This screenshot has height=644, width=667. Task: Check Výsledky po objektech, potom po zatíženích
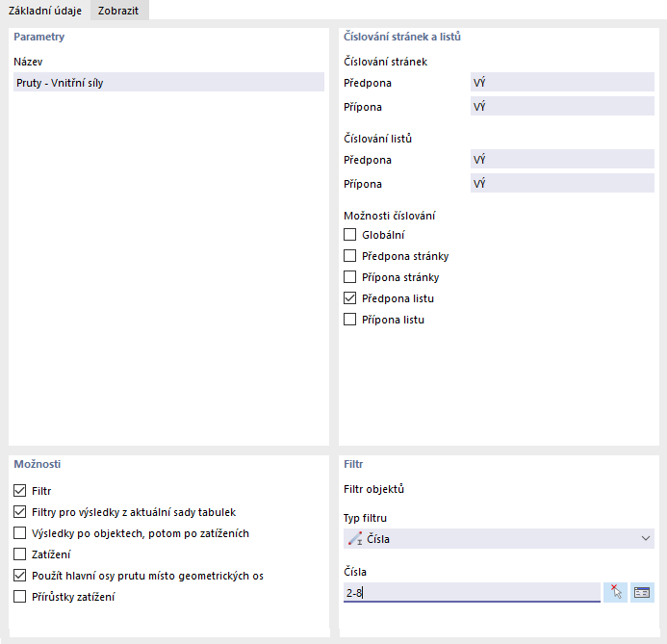coord(20,533)
